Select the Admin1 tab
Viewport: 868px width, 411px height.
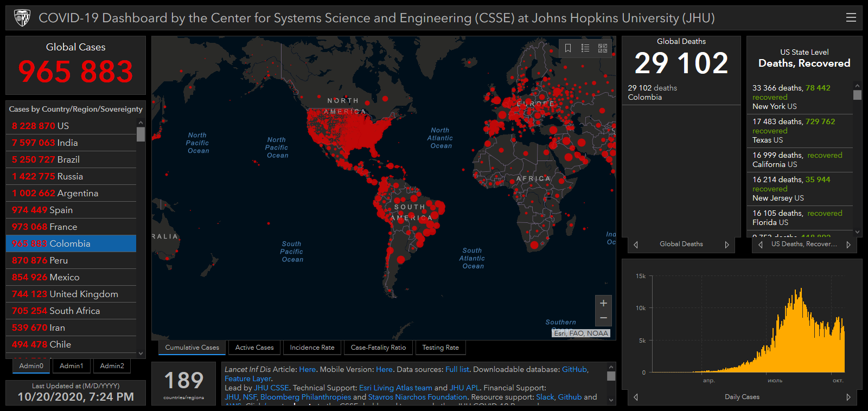72,366
